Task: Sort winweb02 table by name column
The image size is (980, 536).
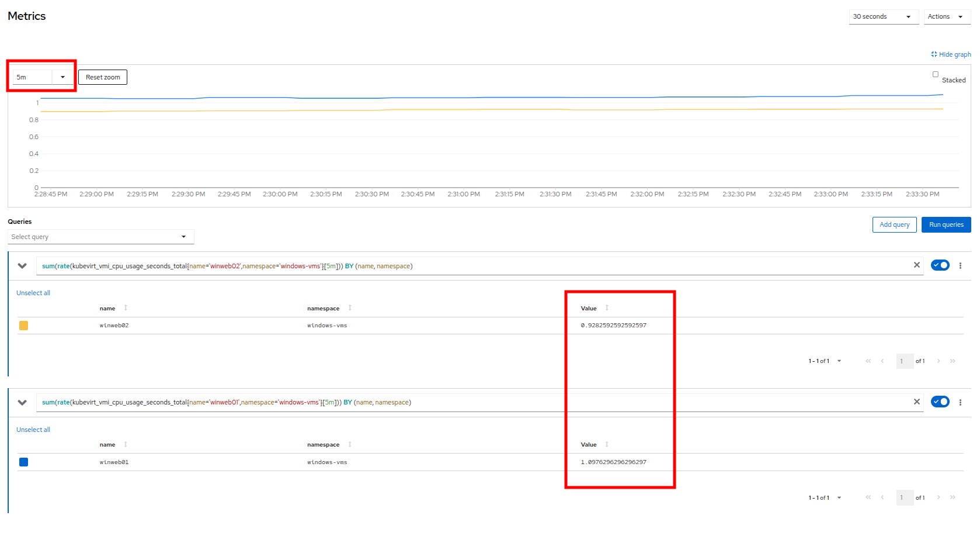Action: [x=125, y=308]
